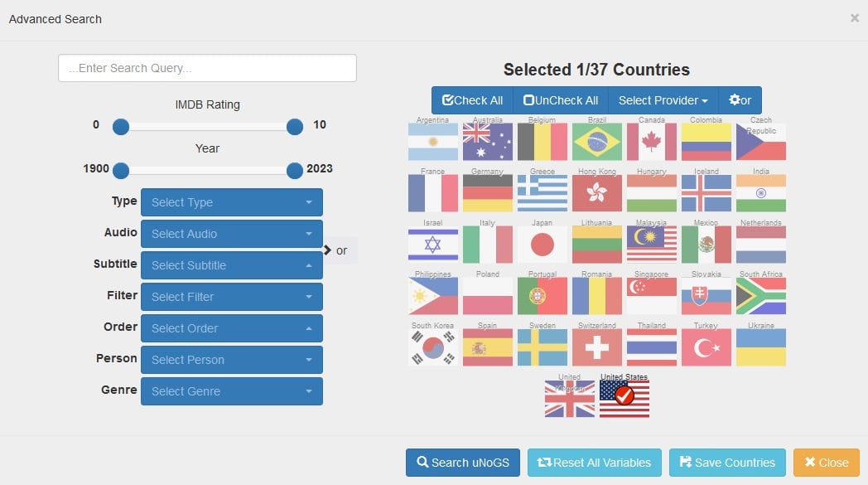
Task: Select the Brazil flag
Action: pyautogui.click(x=596, y=142)
